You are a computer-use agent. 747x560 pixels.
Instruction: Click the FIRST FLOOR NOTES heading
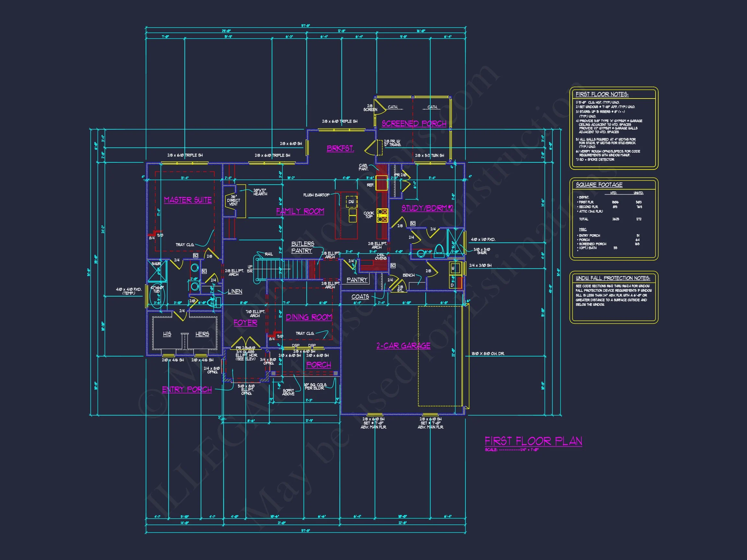click(x=602, y=95)
